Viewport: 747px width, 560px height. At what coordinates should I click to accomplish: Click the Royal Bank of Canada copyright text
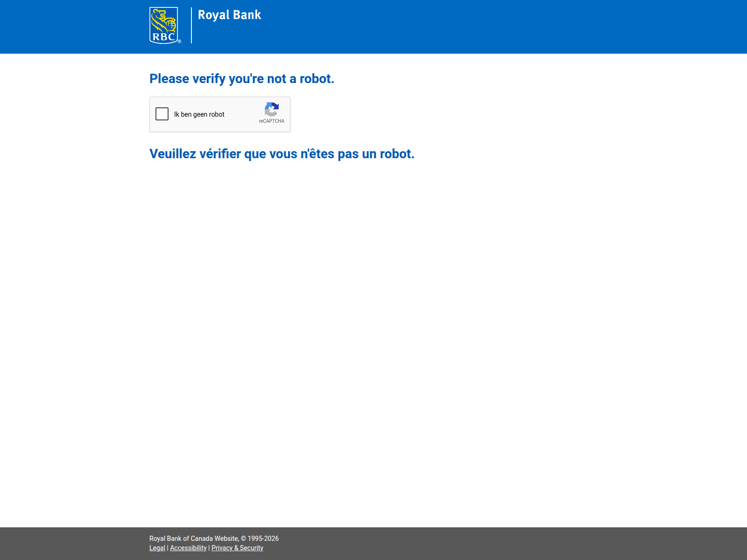(194, 539)
